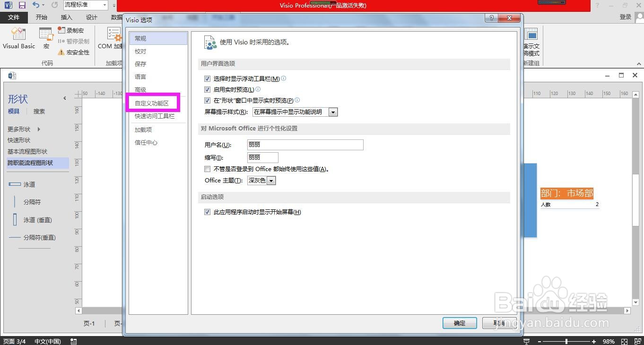Switch to the 开始 ribbon tab
Viewport: 644px width, 345px height.
pos(42,17)
